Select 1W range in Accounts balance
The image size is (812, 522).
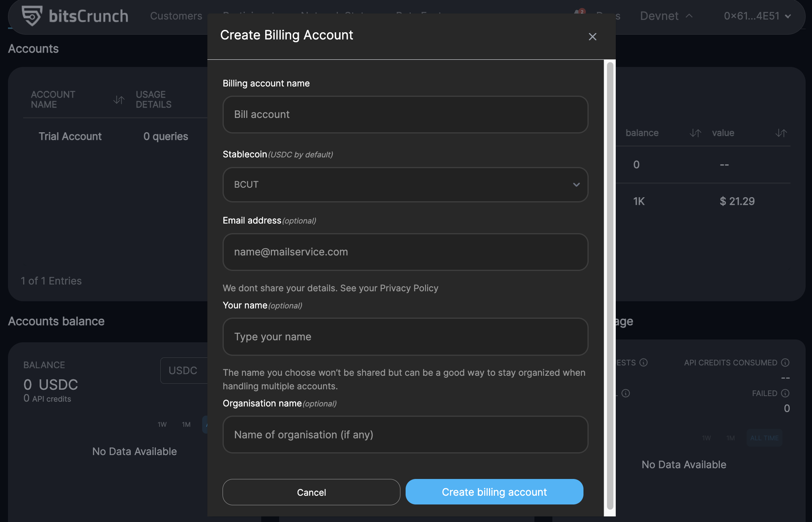[x=162, y=424]
